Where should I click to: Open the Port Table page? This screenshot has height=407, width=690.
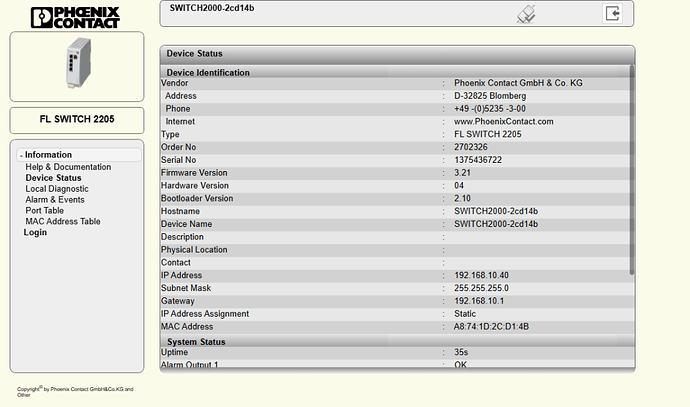[x=45, y=211]
